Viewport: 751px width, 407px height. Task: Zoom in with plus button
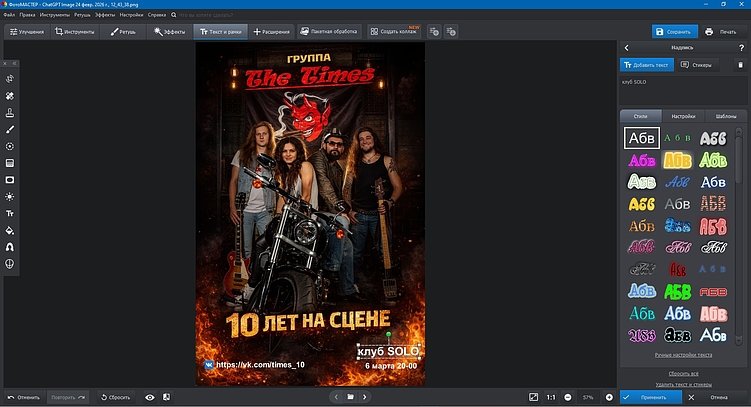(609, 397)
